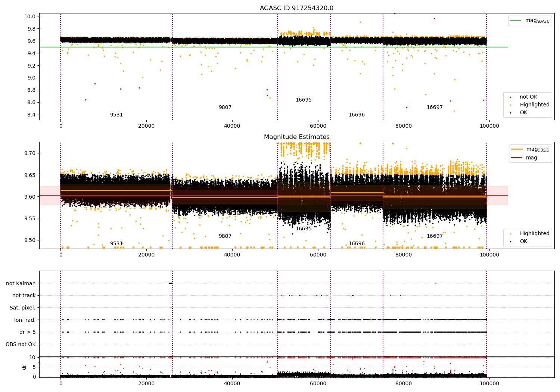Select mag OBSID legend label in middle plot
Viewport: 560px width, 392px height.
(x=538, y=150)
